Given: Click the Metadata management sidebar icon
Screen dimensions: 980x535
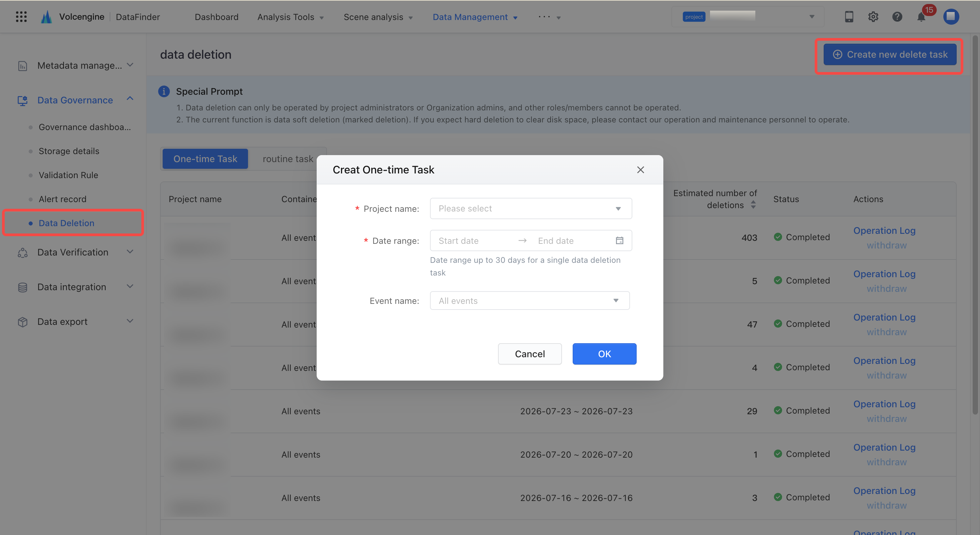Looking at the screenshot, I should pos(22,65).
